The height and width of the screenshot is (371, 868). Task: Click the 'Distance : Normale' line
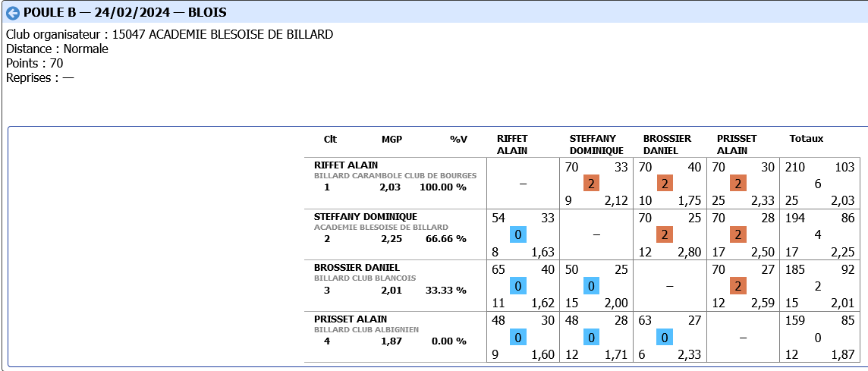click(57, 49)
